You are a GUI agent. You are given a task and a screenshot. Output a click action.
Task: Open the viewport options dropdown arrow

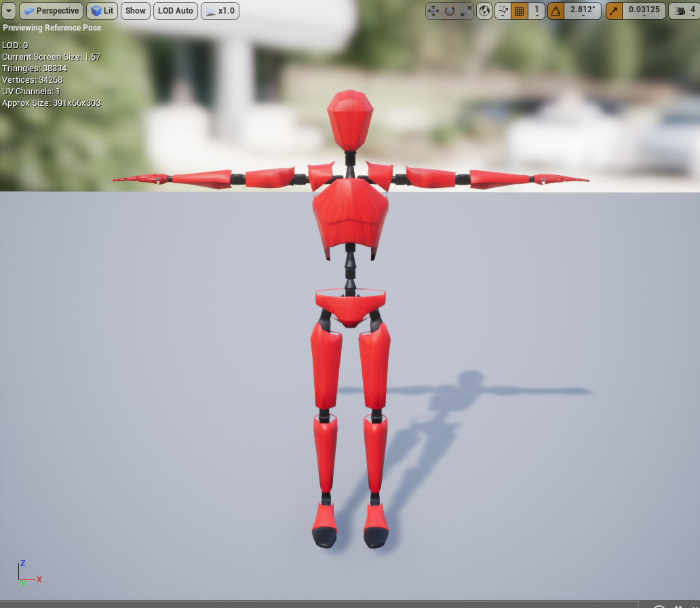(x=9, y=11)
